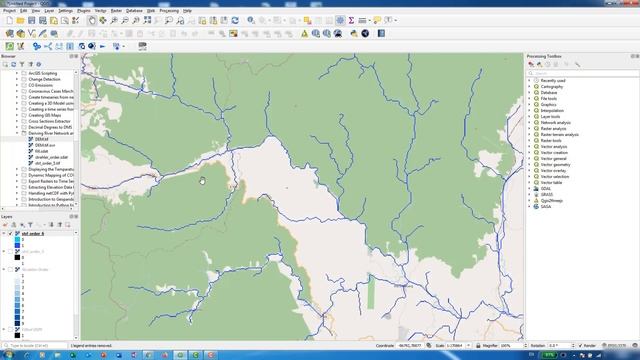Toggle the Render checkbox in the status bar
This screenshot has height=360, width=640.
tap(580, 346)
